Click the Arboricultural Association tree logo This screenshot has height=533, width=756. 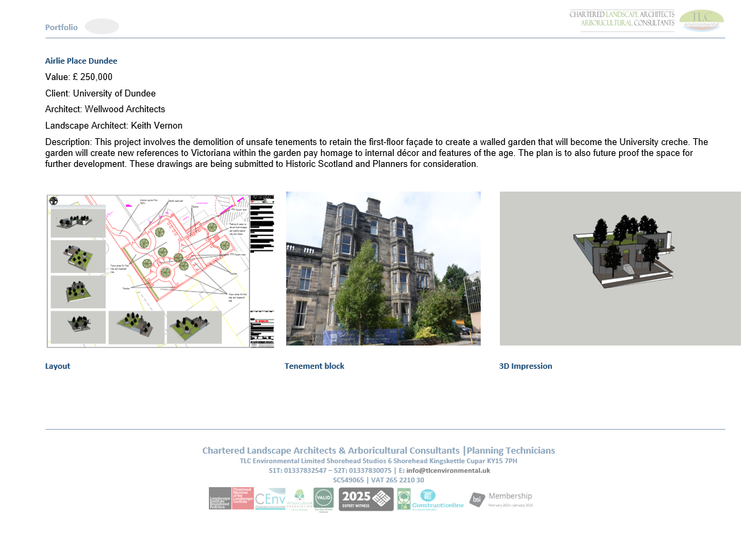tap(299, 499)
